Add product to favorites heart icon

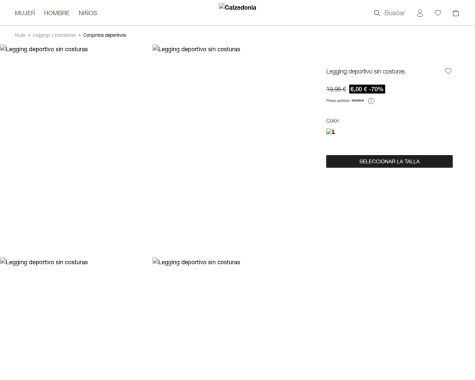point(448,71)
